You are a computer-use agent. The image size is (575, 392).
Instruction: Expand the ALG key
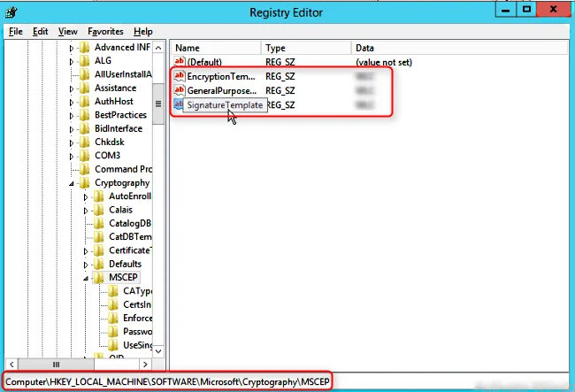[72, 62]
